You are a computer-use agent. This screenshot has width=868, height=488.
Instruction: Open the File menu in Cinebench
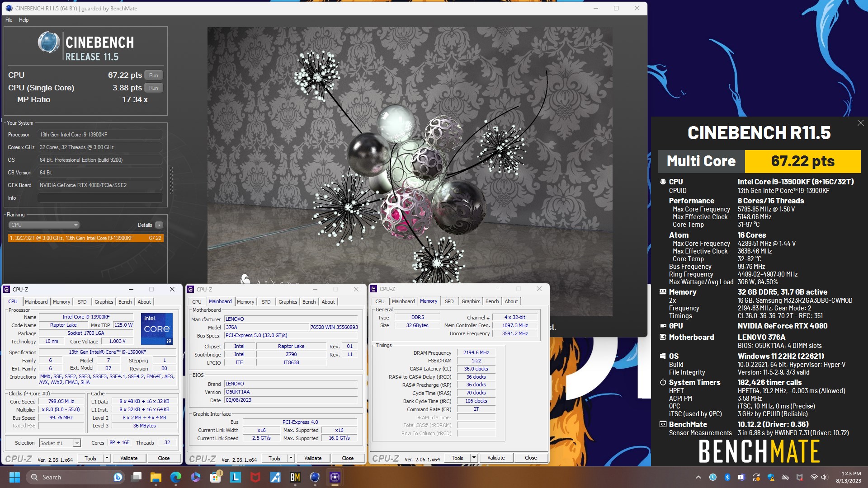[9, 20]
